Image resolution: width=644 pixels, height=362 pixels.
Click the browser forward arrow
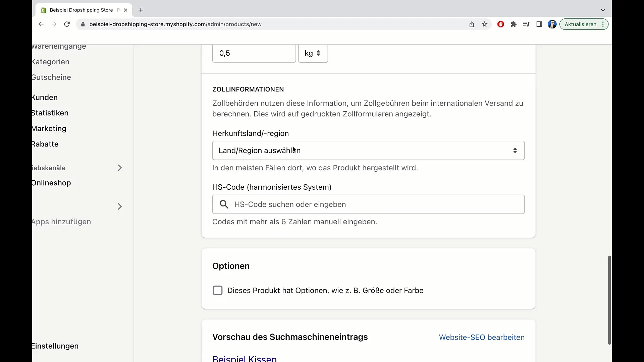[54, 24]
